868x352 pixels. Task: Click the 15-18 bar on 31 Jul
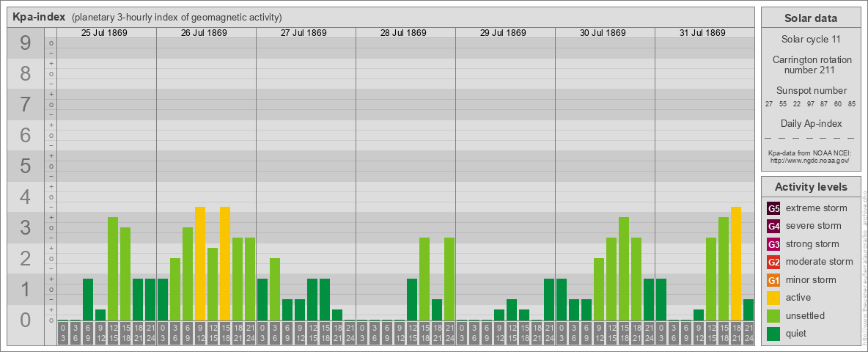[723, 269]
